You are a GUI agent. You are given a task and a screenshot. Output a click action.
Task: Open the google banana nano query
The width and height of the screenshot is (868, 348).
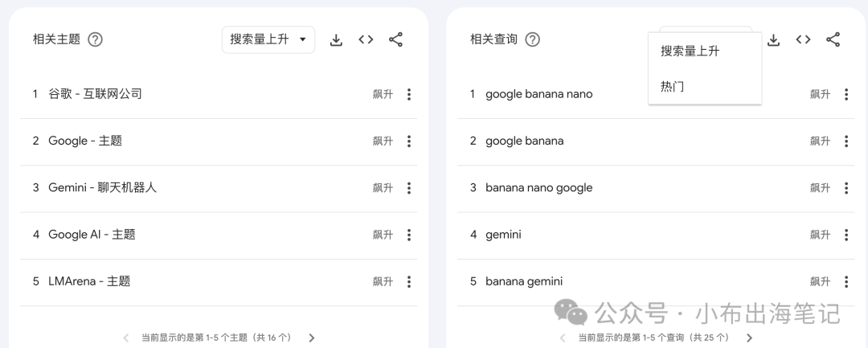point(538,94)
